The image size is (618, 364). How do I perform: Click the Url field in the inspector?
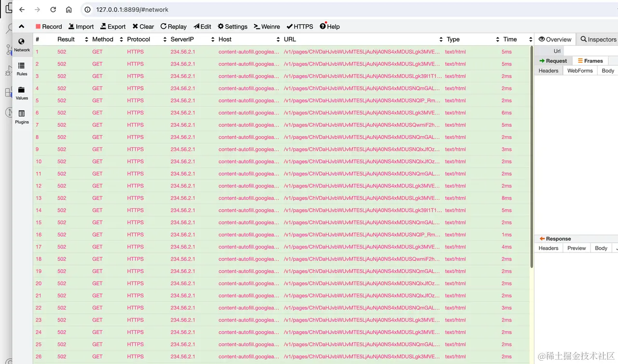click(590, 51)
